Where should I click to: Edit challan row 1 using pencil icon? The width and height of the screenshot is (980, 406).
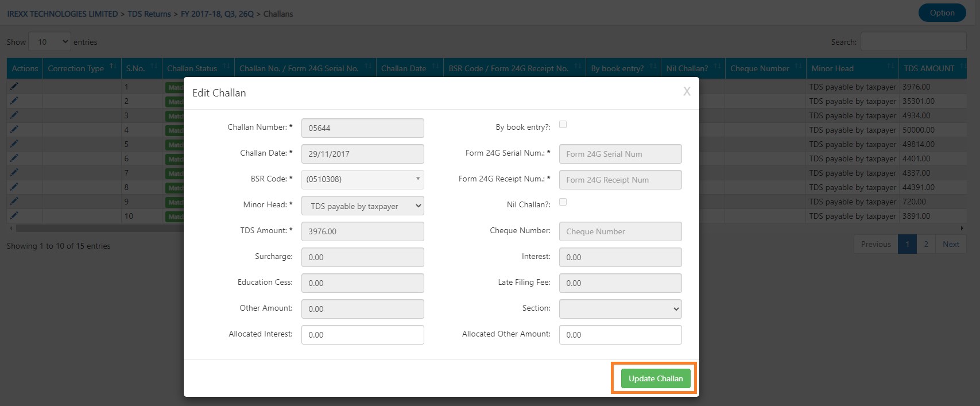14,87
